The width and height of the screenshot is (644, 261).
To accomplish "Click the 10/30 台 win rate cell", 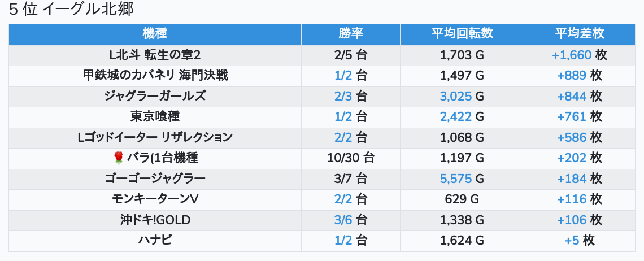I will [x=350, y=158].
